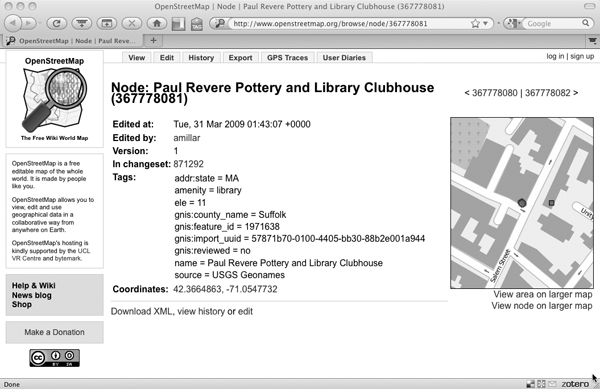Open a new tab with the plus button
The width and height of the screenshot is (600, 389).
click(153, 41)
